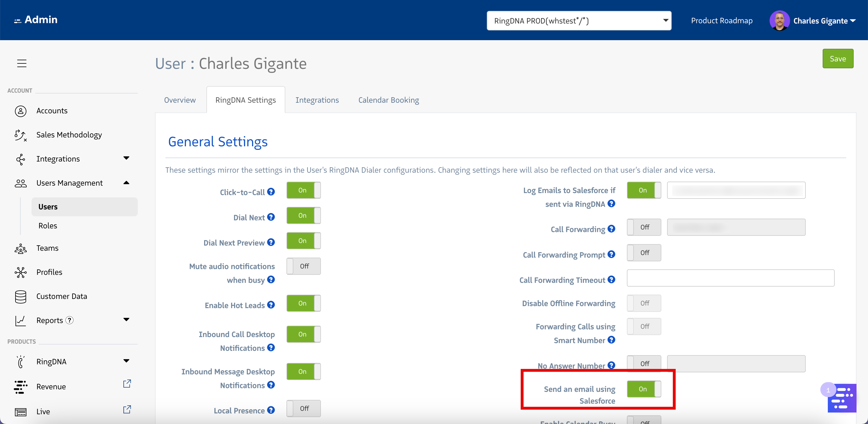This screenshot has height=424, width=868.
Task: Turn off the Dial Next toggle
Action: [303, 215]
